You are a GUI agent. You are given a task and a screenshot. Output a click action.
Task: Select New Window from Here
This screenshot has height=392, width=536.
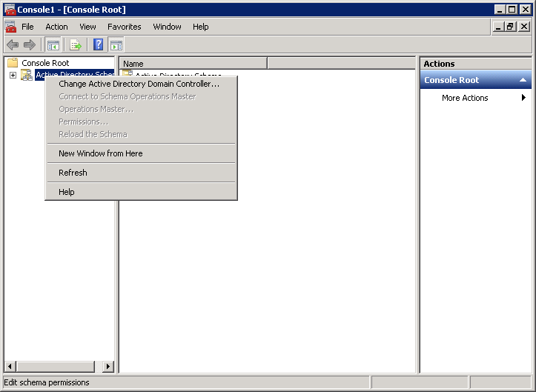click(141, 153)
